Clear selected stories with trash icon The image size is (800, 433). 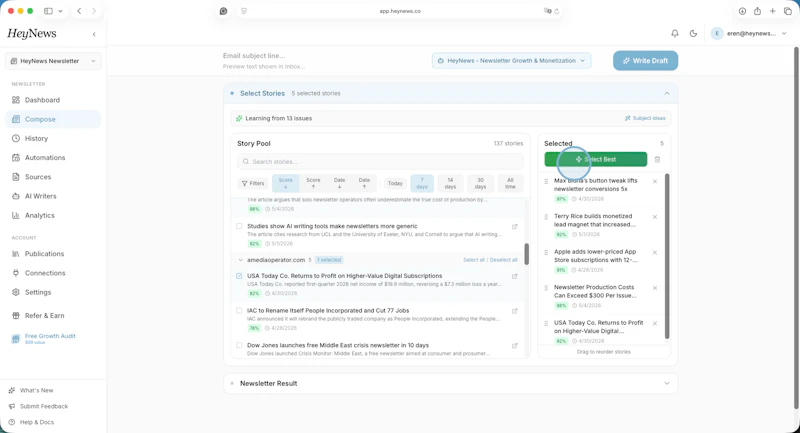(x=657, y=160)
